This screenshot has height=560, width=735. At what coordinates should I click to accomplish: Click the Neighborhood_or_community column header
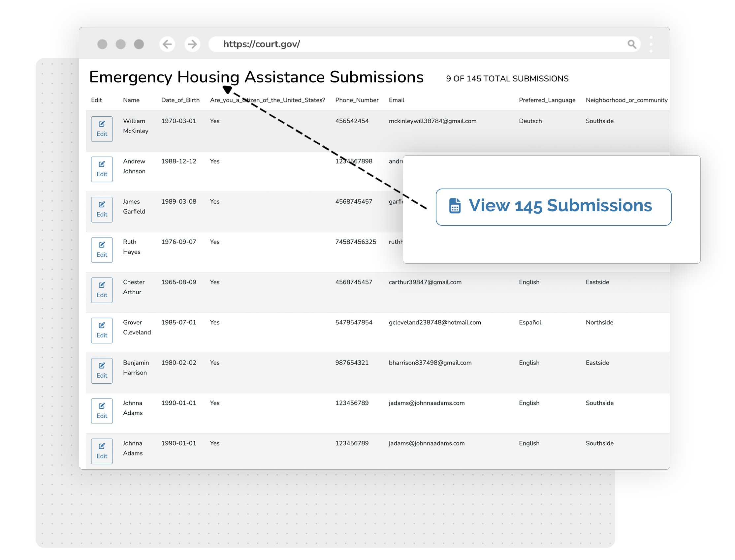pyautogui.click(x=626, y=100)
